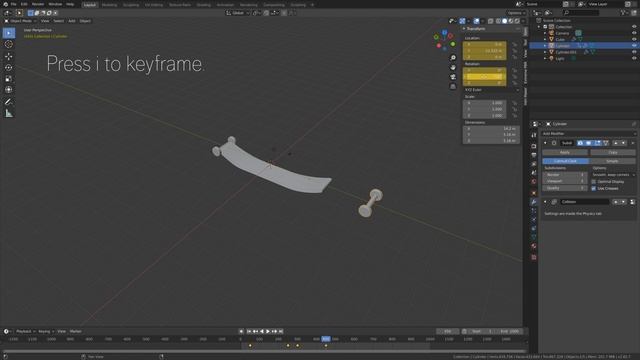This screenshot has height=360, width=640.
Task: Open the timeline Keying menu
Action: click(45, 331)
